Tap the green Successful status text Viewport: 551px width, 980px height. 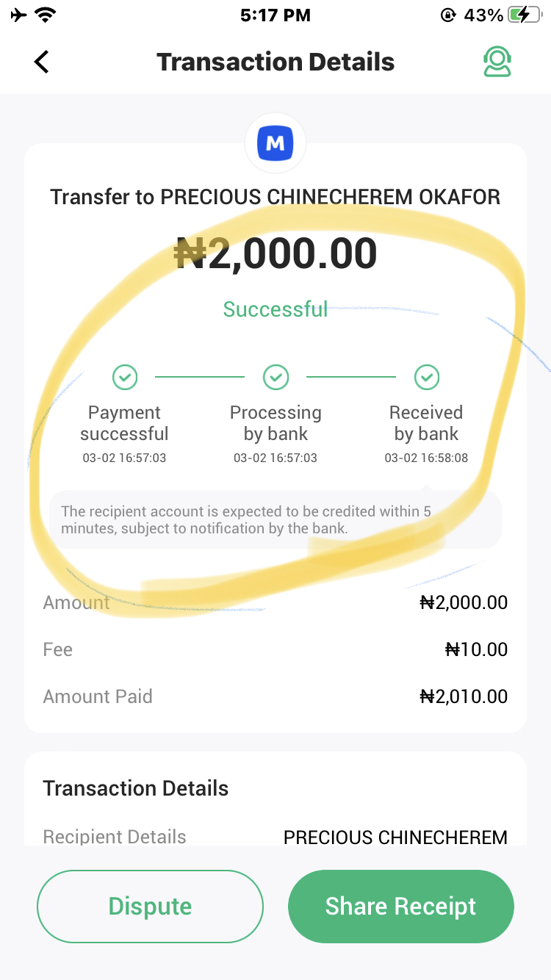(275, 309)
